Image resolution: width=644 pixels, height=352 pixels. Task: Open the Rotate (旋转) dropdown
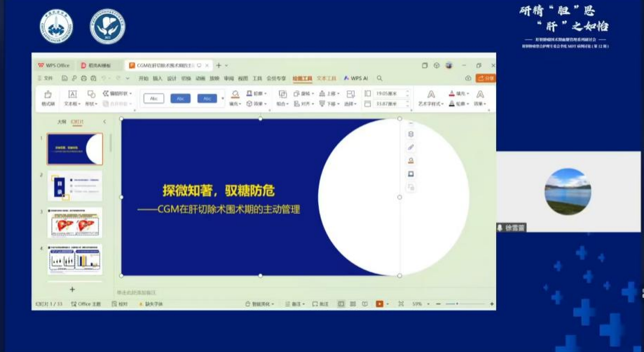(303, 94)
